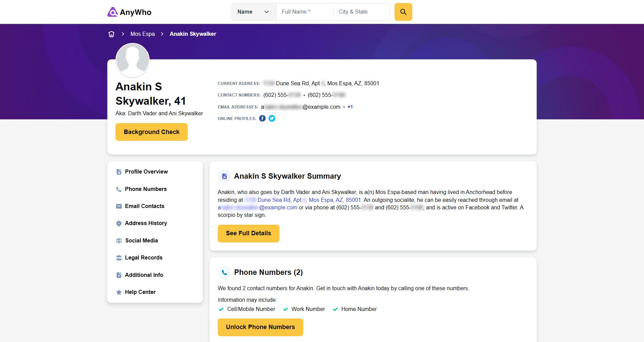Click the EMAIL ADDRESSES label
The height and width of the screenshot is (342, 644).
point(238,107)
